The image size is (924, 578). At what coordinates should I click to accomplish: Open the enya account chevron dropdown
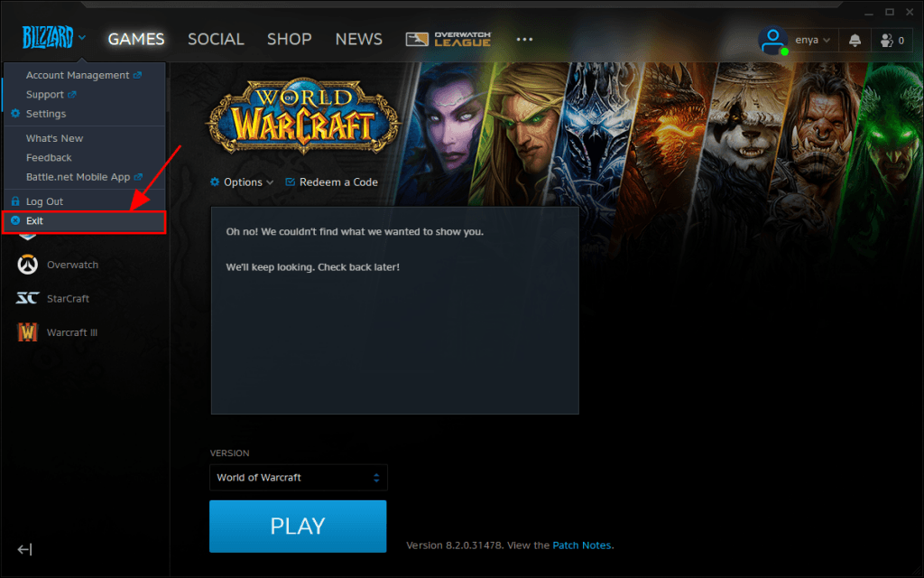(827, 39)
